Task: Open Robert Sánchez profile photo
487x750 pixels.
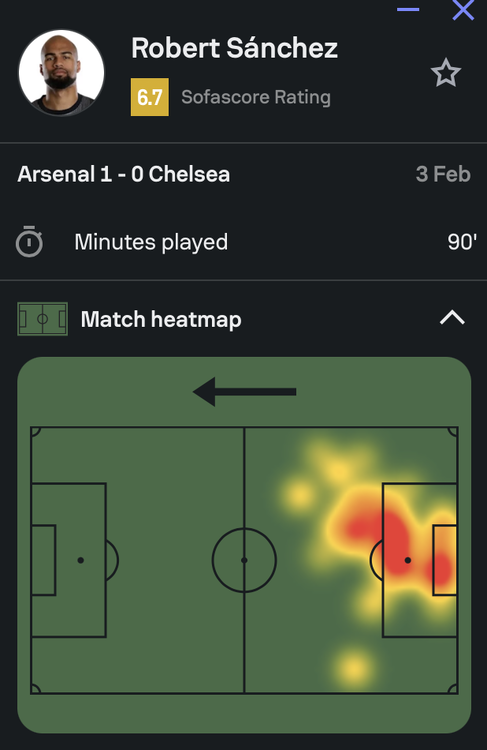Action: [61, 73]
